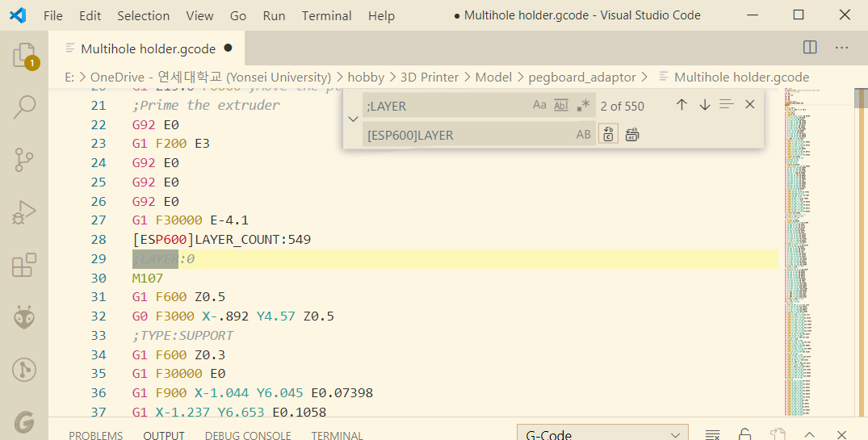Screen dimensions: 868x440
Task: Open the Help menu
Action: [x=381, y=15]
